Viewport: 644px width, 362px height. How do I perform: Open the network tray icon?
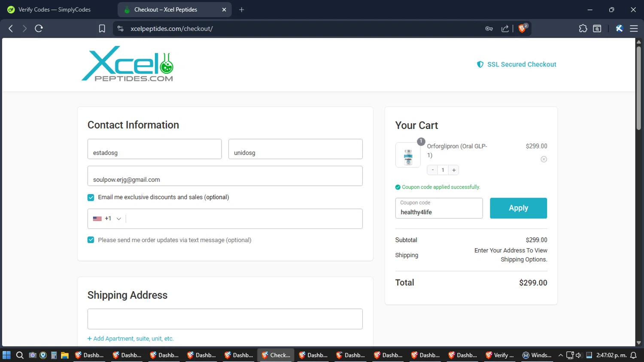point(570,355)
